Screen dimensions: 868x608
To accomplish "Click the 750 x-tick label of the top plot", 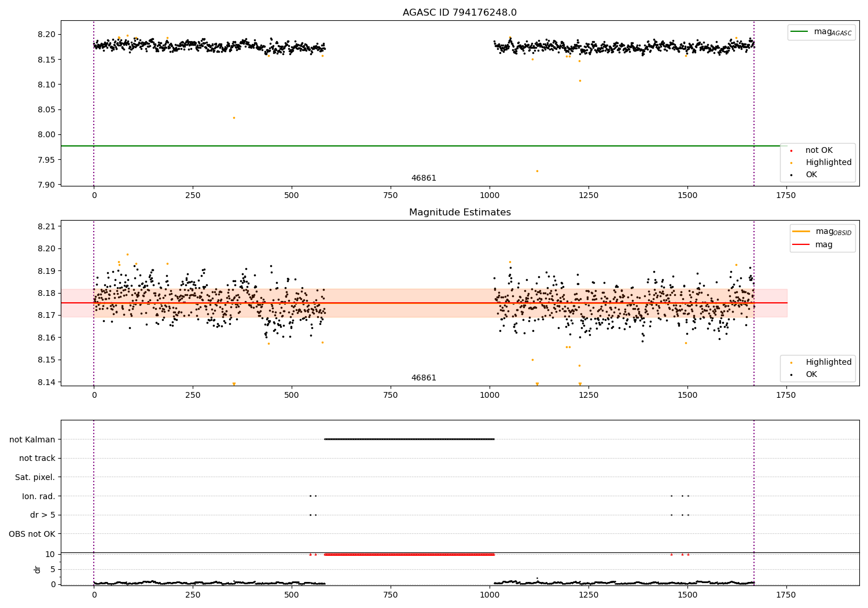I will click(x=391, y=196).
